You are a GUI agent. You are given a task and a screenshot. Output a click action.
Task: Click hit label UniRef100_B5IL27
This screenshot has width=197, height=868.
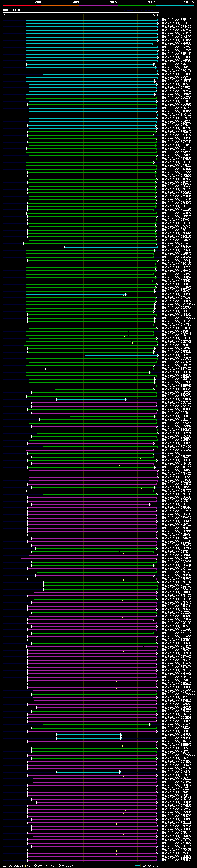coord(177,135)
